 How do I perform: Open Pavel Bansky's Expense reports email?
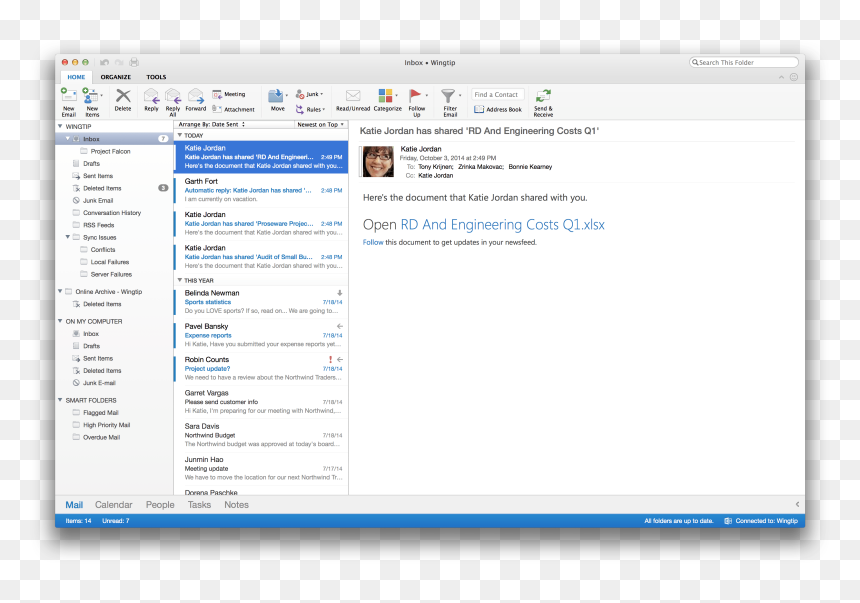[261, 335]
